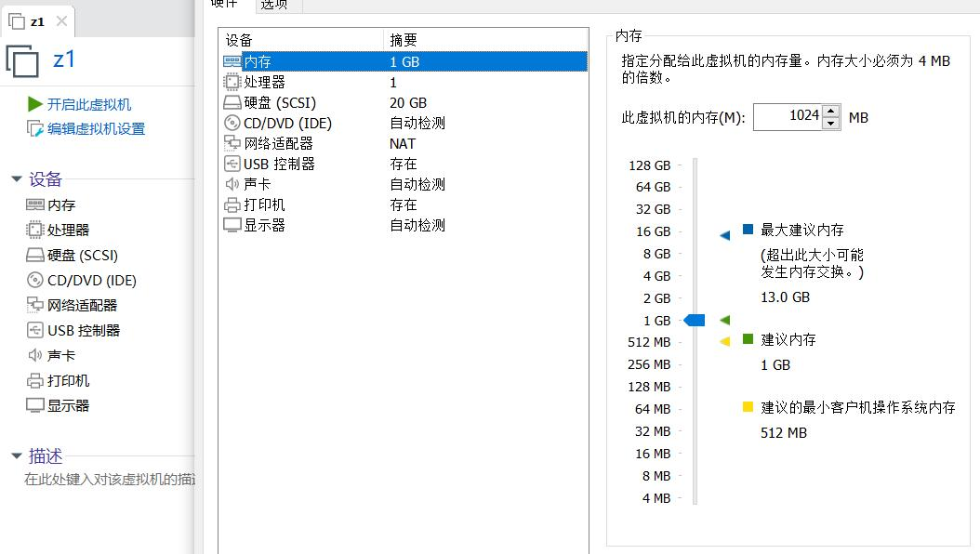The width and height of the screenshot is (980, 554).
Task: Click 开启此虚拟机 to power on
Action: tap(88, 104)
